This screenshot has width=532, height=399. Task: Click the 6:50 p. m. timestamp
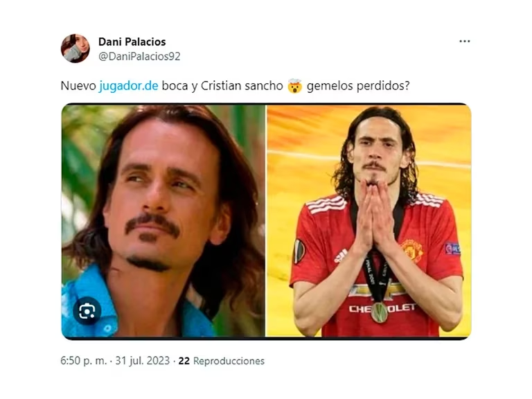(83, 360)
